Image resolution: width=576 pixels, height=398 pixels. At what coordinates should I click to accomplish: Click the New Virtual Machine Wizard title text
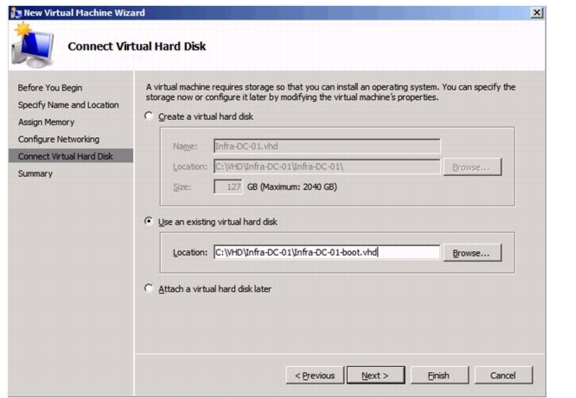pos(84,13)
